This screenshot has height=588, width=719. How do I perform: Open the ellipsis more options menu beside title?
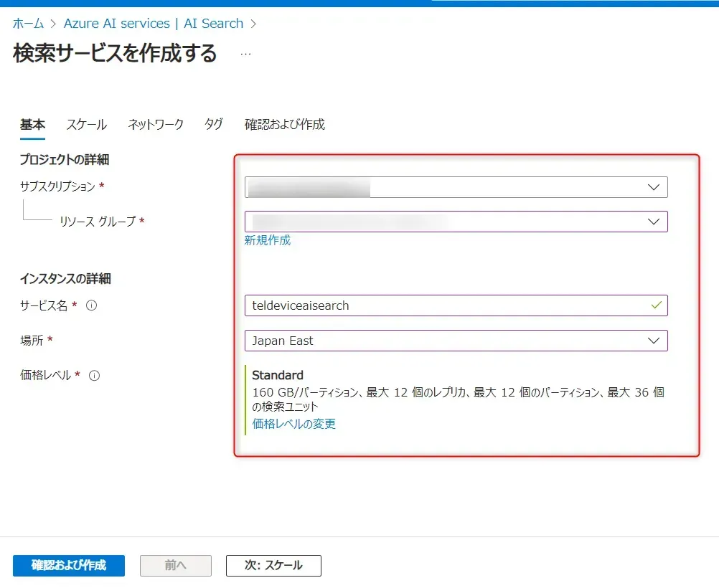click(245, 54)
